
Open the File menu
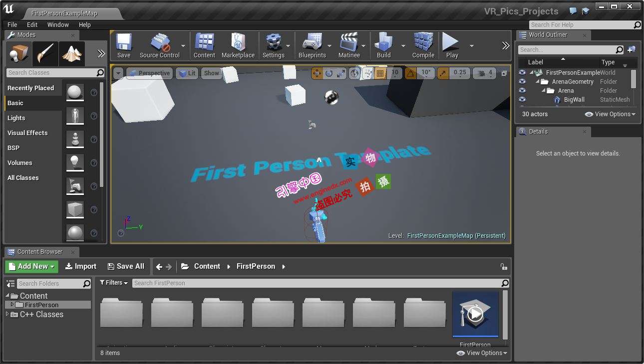12,24
